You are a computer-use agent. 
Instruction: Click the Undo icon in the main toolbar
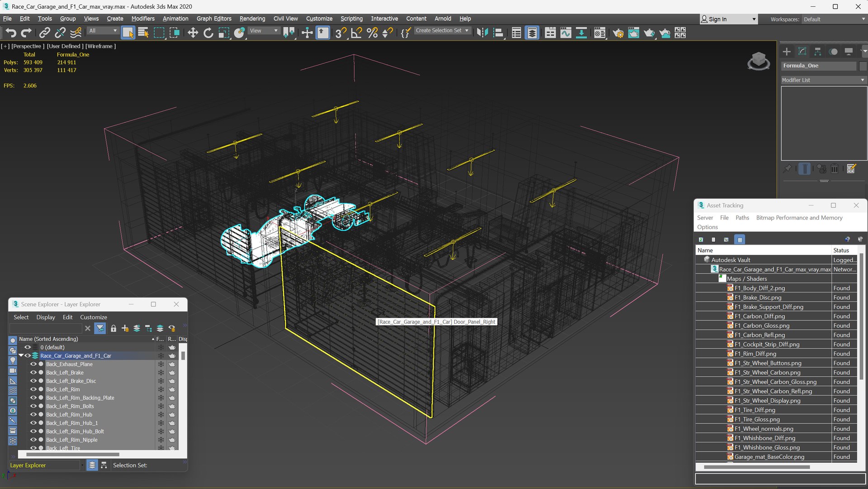[11, 33]
